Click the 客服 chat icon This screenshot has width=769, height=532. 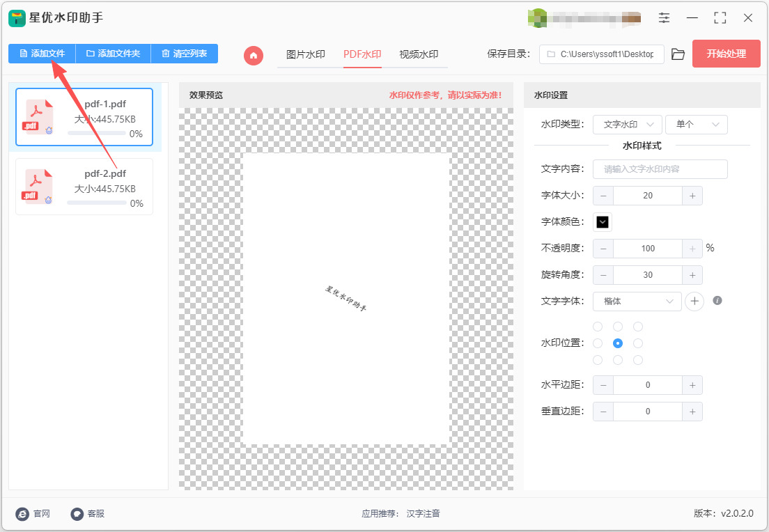pyautogui.click(x=77, y=514)
